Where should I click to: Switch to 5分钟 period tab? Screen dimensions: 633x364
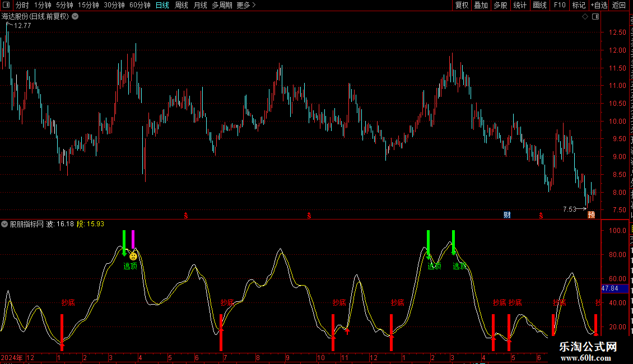tap(64, 5)
